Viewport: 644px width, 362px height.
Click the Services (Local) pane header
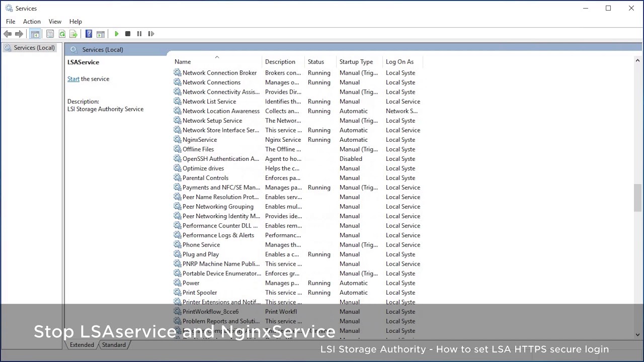103,50
